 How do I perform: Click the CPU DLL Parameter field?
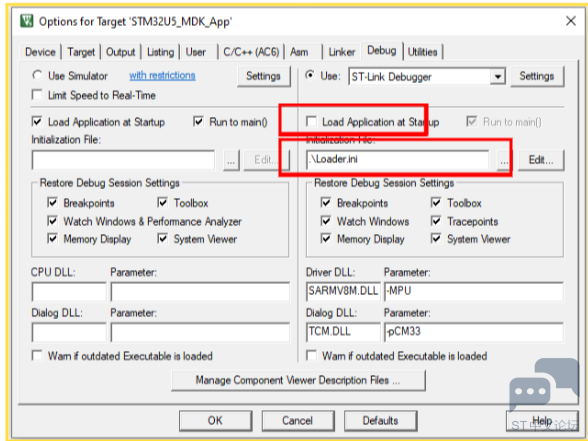200,292
